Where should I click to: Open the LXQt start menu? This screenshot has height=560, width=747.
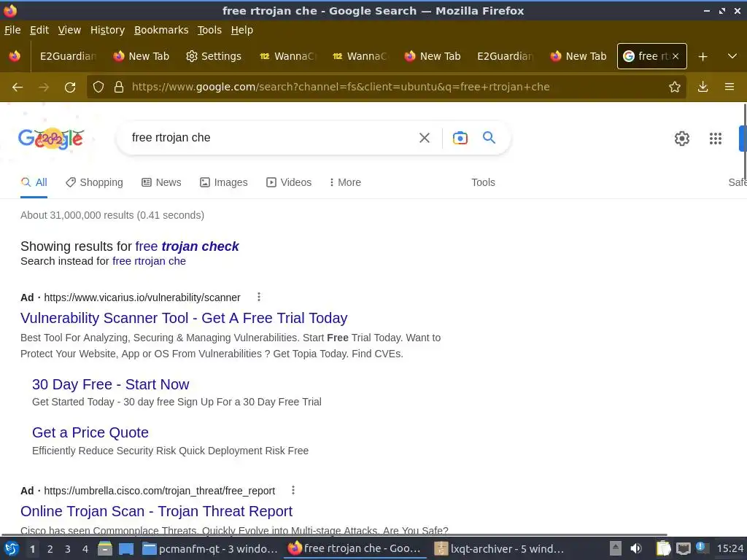tap(12, 549)
